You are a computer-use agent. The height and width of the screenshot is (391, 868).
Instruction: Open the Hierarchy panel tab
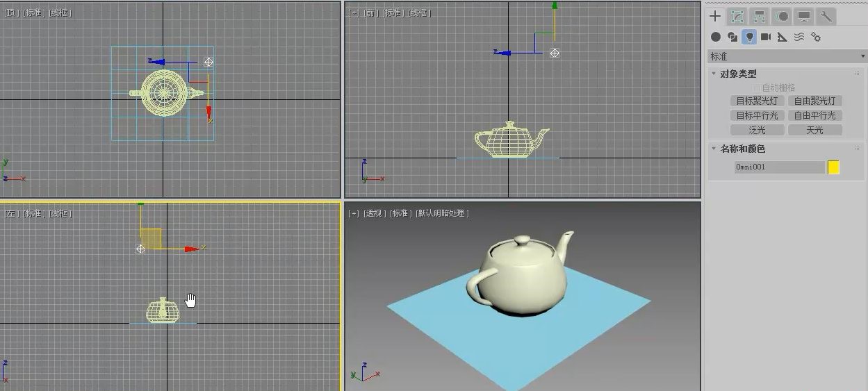[760, 17]
